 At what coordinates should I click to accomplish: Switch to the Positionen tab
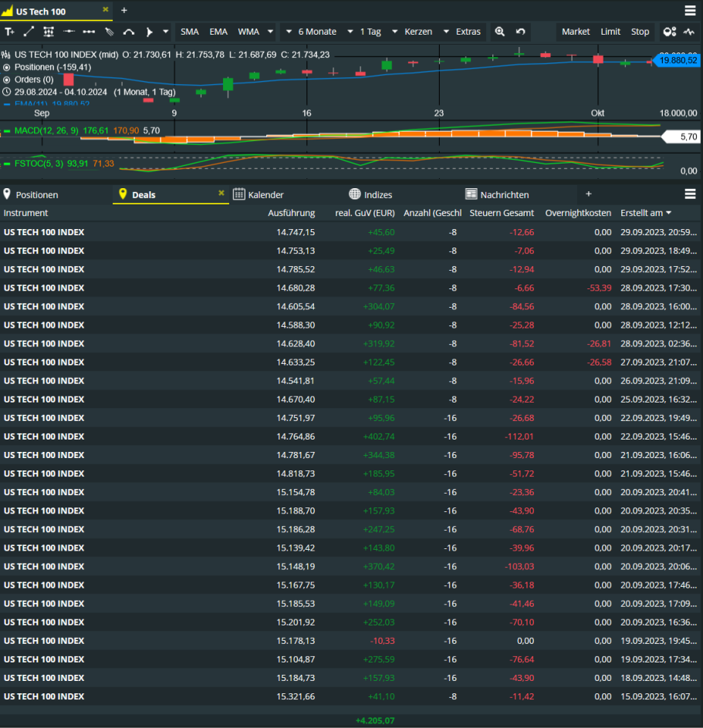coord(37,195)
